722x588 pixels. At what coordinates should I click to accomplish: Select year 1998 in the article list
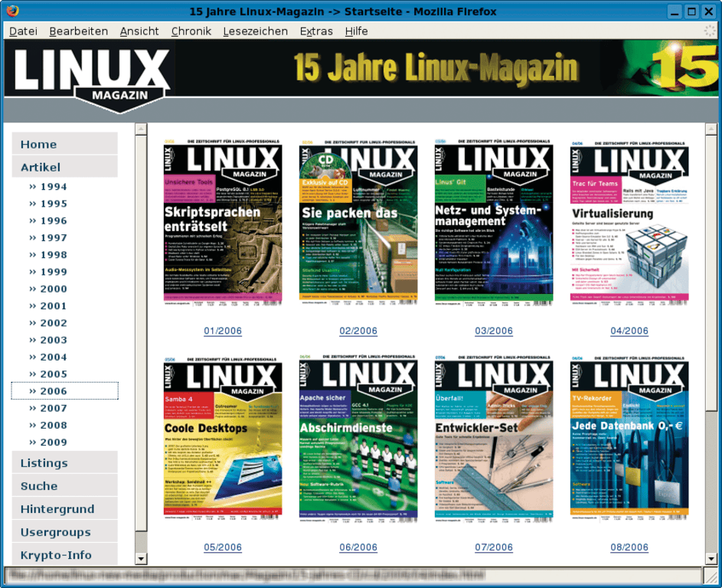[48, 255]
